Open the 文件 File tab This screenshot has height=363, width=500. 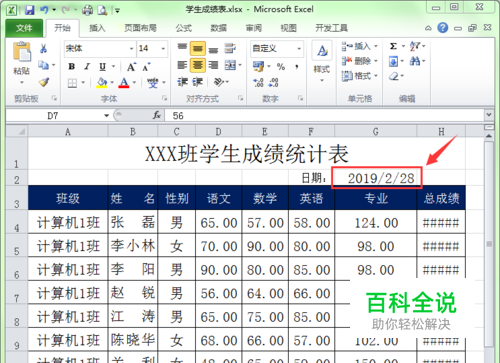[24, 28]
